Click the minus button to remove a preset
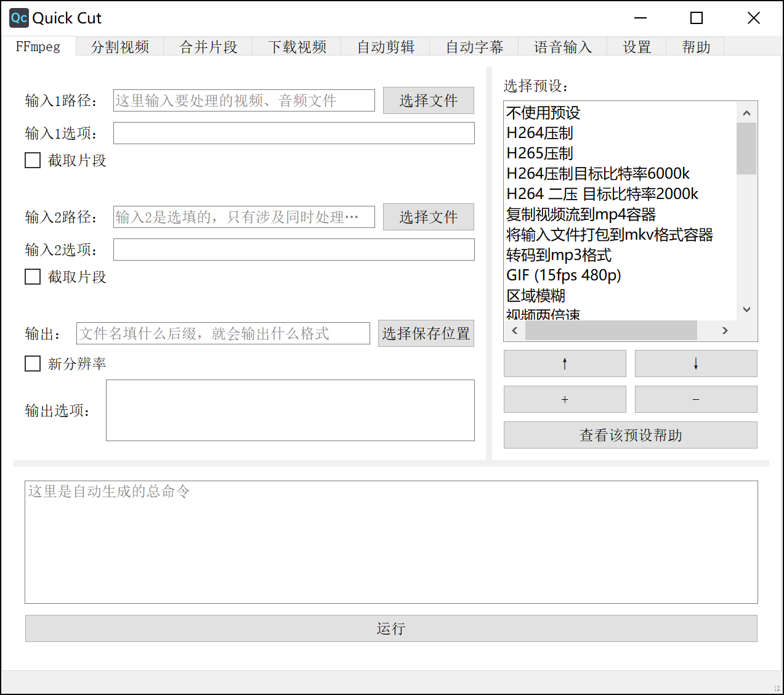784x695 pixels. [x=695, y=399]
